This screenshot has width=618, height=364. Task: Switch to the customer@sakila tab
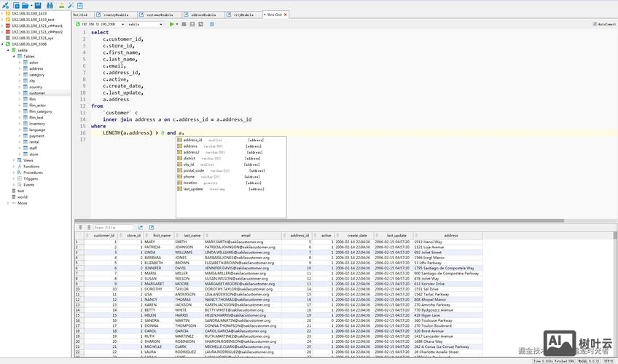159,15
